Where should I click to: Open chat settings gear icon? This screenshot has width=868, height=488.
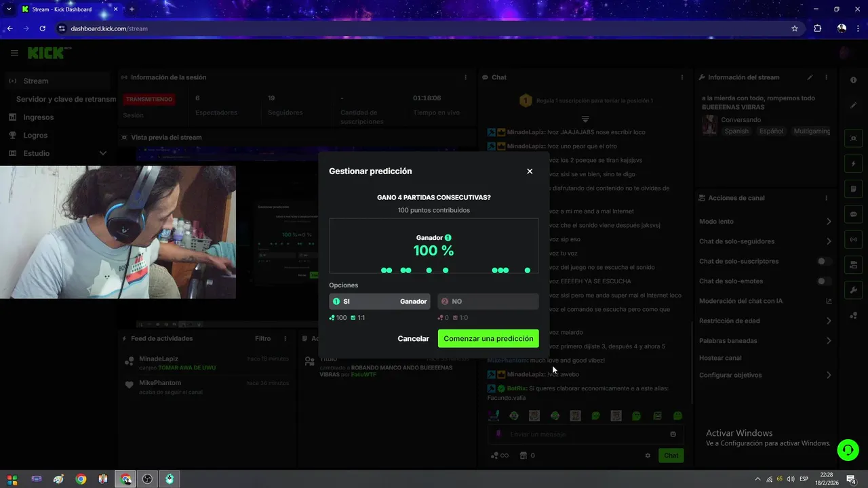[648, 455]
